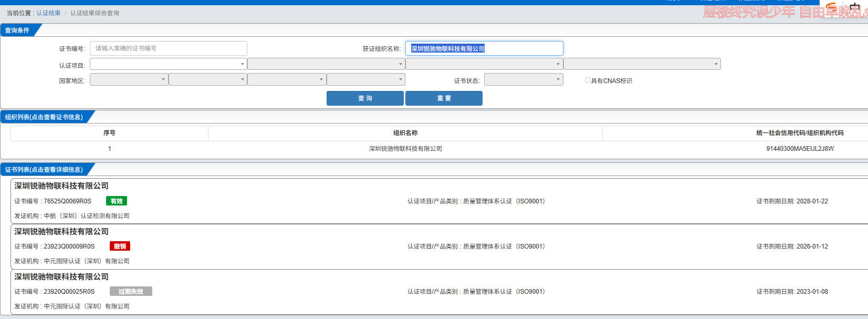This screenshot has height=319, width=868.
Task: Click the 查询条件 section header
Action: pos(17,30)
